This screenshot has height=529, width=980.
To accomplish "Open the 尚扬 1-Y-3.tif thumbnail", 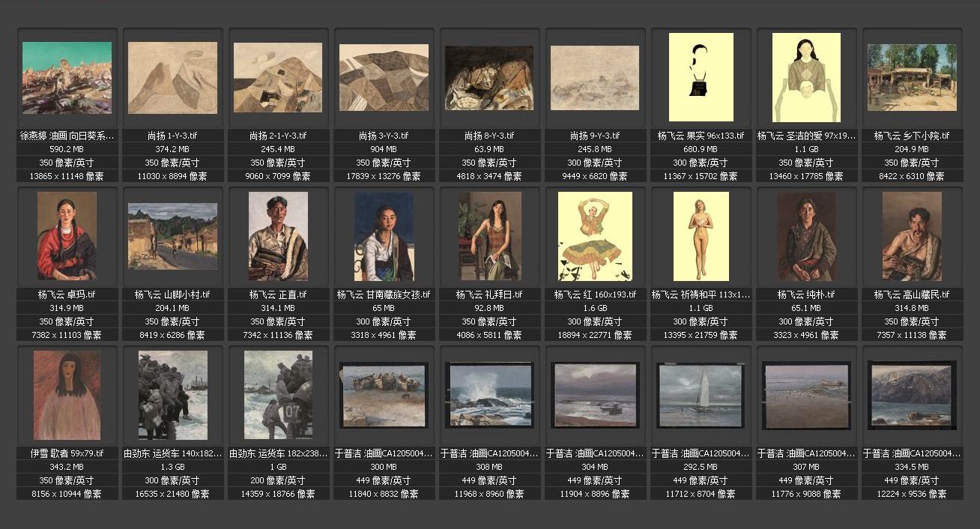I will [x=172, y=77].
